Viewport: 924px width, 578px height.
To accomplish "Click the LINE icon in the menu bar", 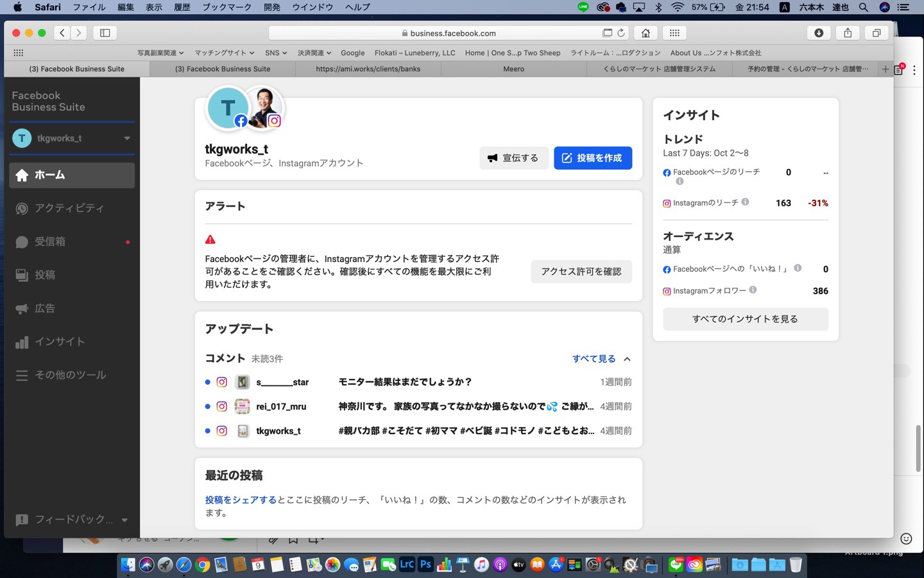I will coord(583,7).
